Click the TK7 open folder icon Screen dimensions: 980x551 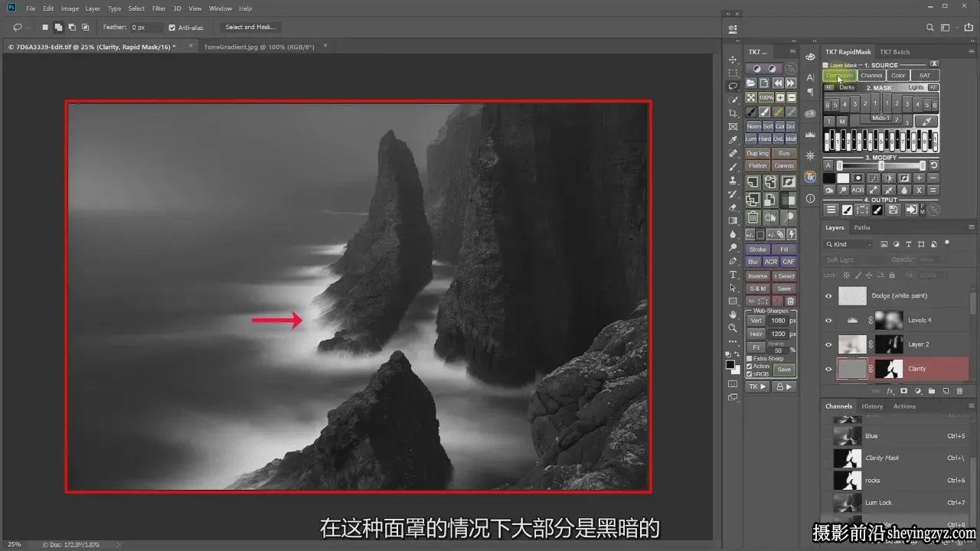pos(751,83)
